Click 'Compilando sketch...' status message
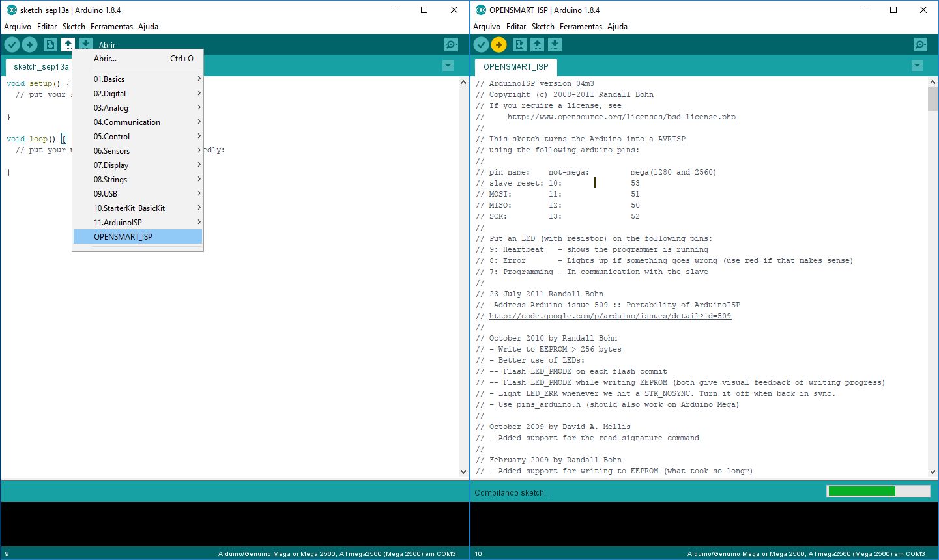 point(512,493)
